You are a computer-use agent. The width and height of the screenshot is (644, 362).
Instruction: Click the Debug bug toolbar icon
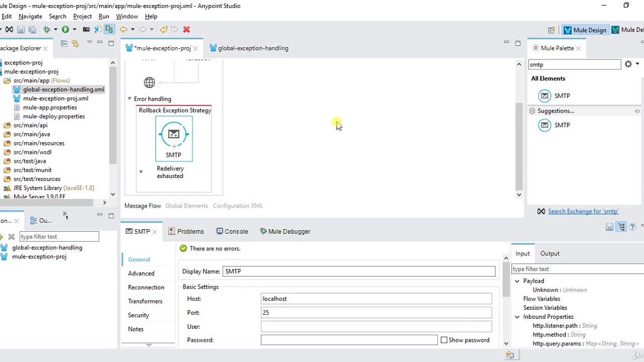click(47, 30)
